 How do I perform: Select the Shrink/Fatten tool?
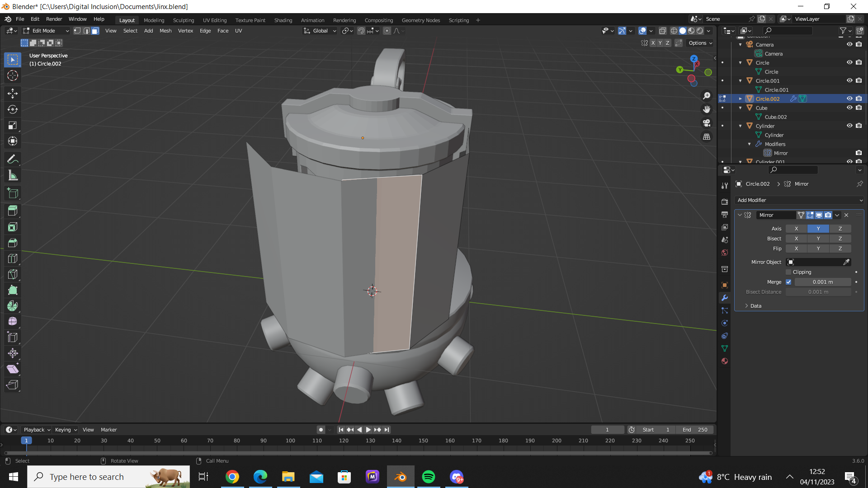click(13, 353)
